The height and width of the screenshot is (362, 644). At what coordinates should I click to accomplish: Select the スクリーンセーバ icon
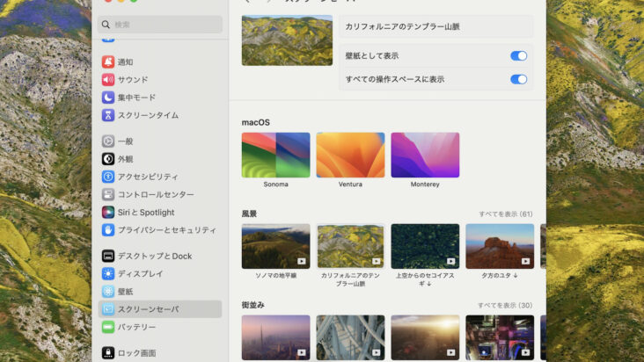pos(108,309)
